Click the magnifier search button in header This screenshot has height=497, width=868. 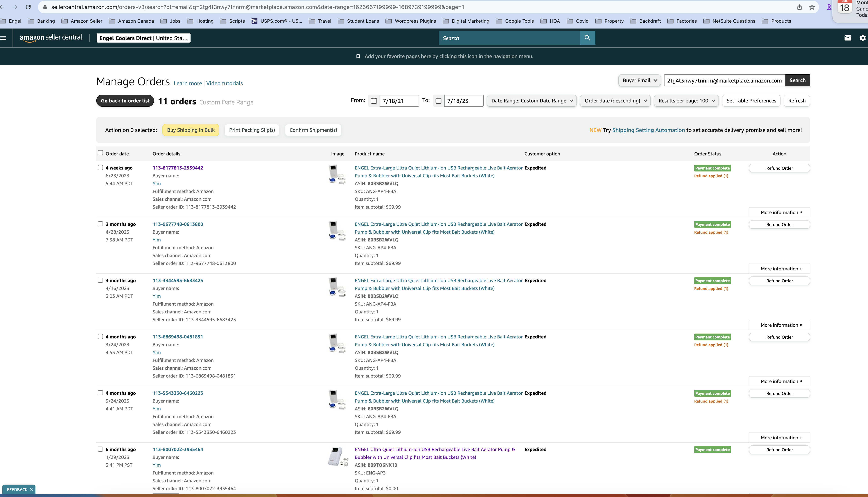pos(587,38)
